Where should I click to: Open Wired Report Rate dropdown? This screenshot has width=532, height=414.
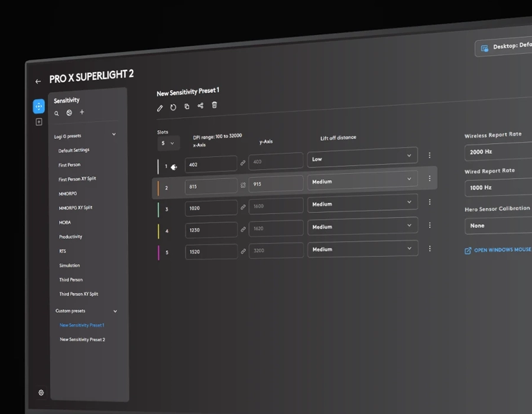[498, 187]
